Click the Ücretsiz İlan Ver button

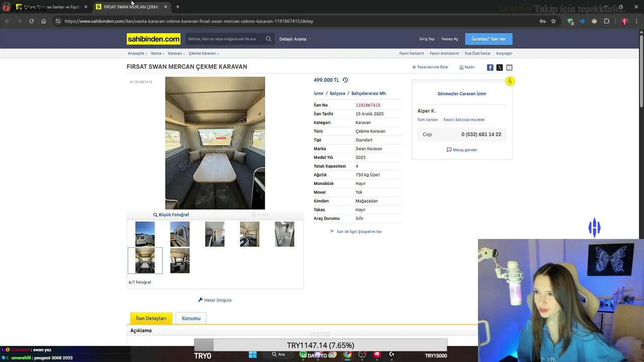coord(489,39)
